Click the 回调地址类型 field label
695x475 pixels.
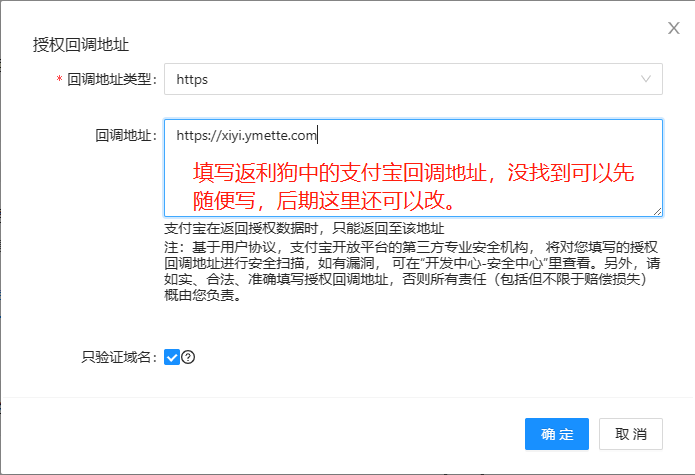[x=110, y=80]
